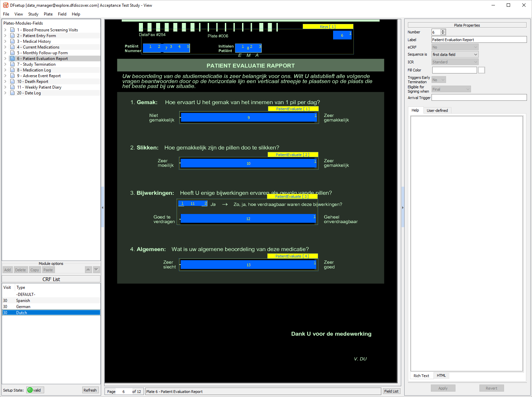Click the move-up arrow in Module options
Image resolution: width=532 pixels, height=397 pixels.
click(x=88, y=270)
